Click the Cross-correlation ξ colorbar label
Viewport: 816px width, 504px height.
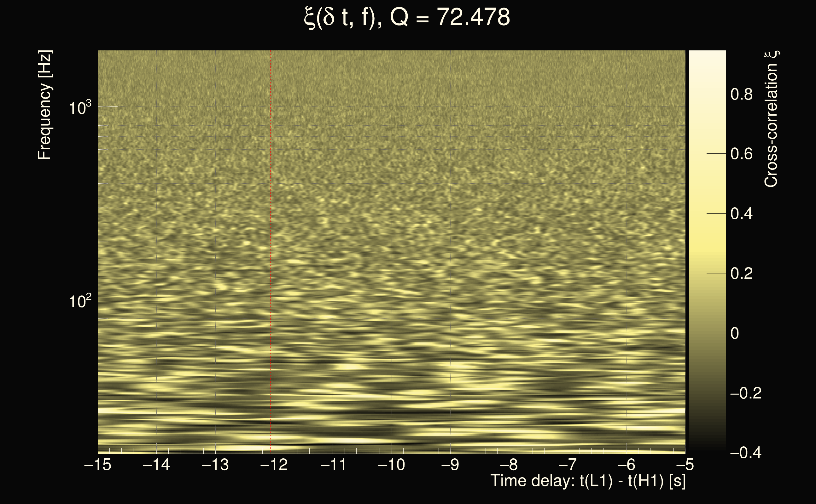[771, 119]
